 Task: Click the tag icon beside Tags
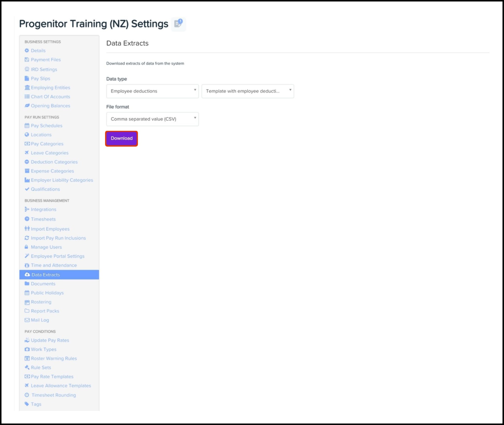[27, 404]
